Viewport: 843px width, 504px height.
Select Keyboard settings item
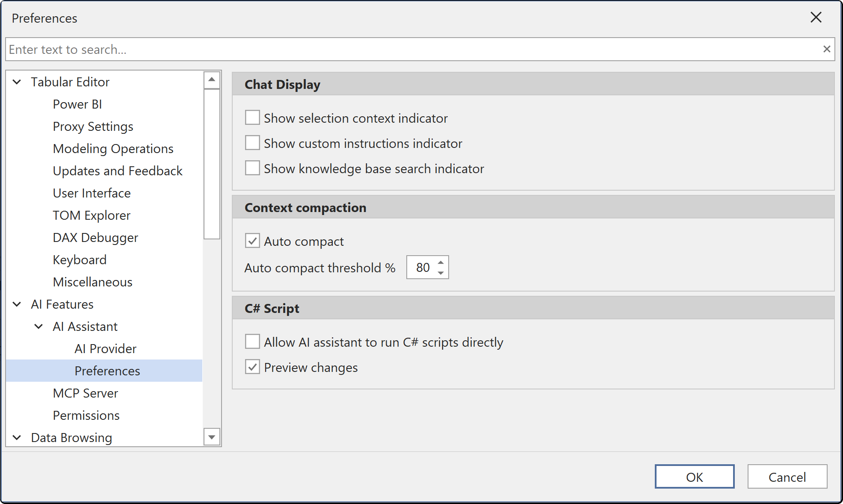[80, 259]
